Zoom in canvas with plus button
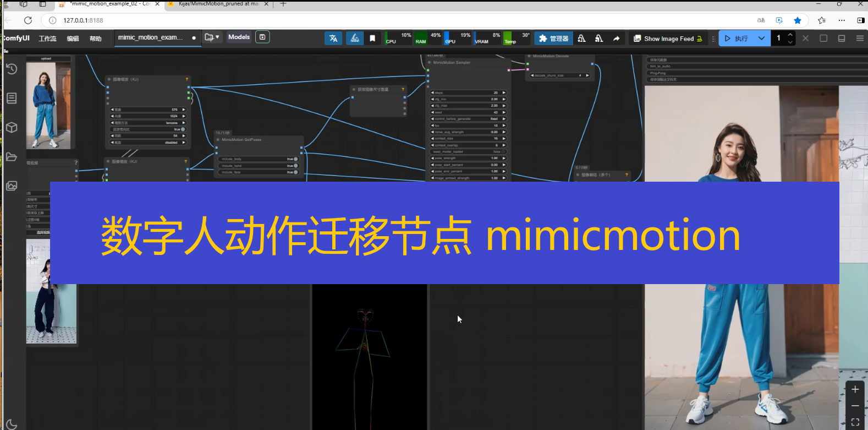 855,389
